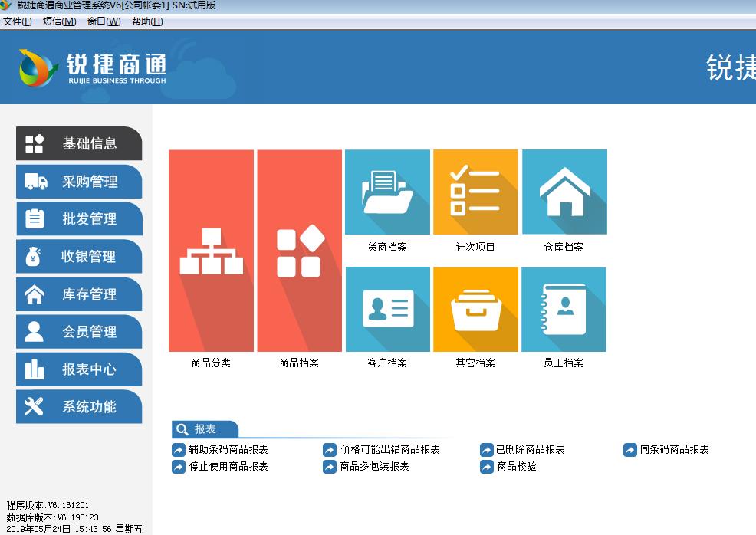Screen dimensions: 756x535
Task: Open the 仓库档案 house tile
Action: click(564, 192)
